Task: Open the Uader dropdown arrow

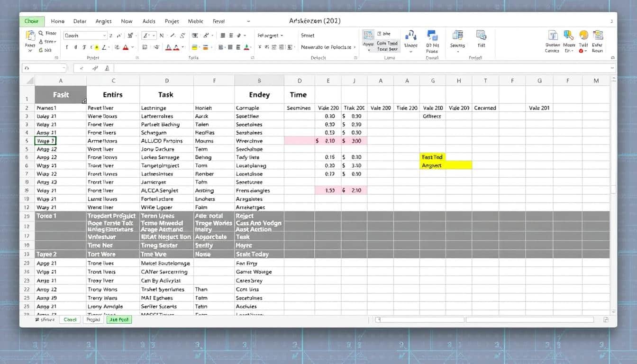Action: click(x=410, y=51)
